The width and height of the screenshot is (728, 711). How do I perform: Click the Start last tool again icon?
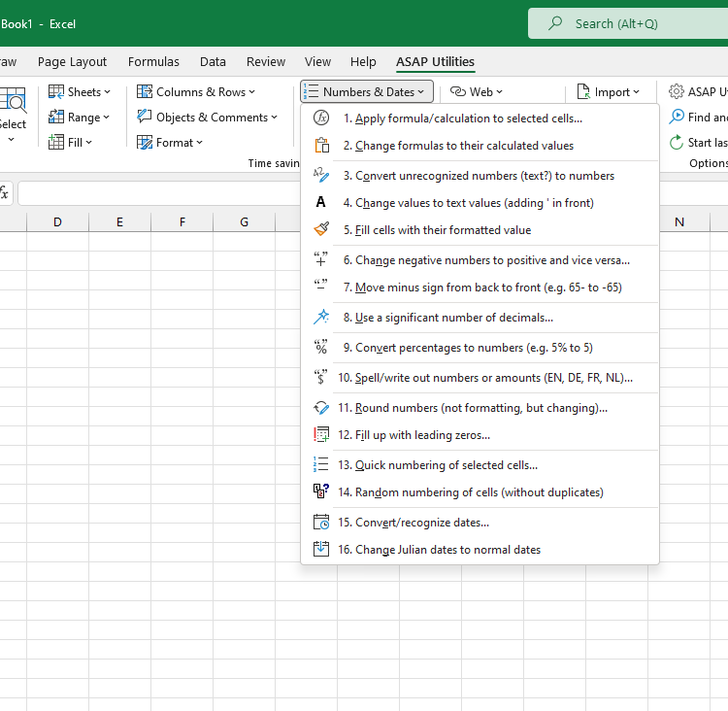[x=677, y=142]
